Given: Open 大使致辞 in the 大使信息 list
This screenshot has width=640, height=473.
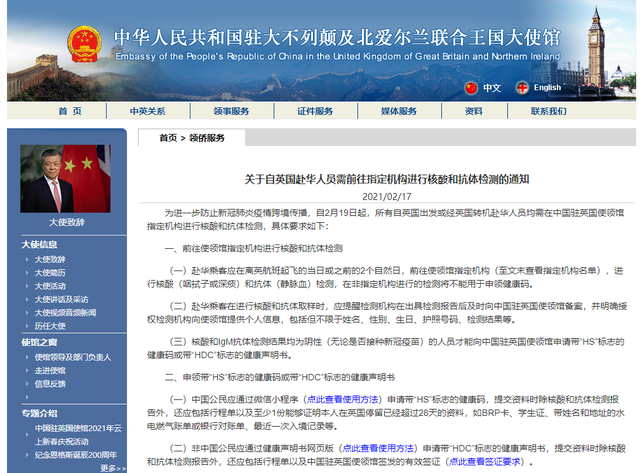Looking at the screenshot, I should [50, 260].
